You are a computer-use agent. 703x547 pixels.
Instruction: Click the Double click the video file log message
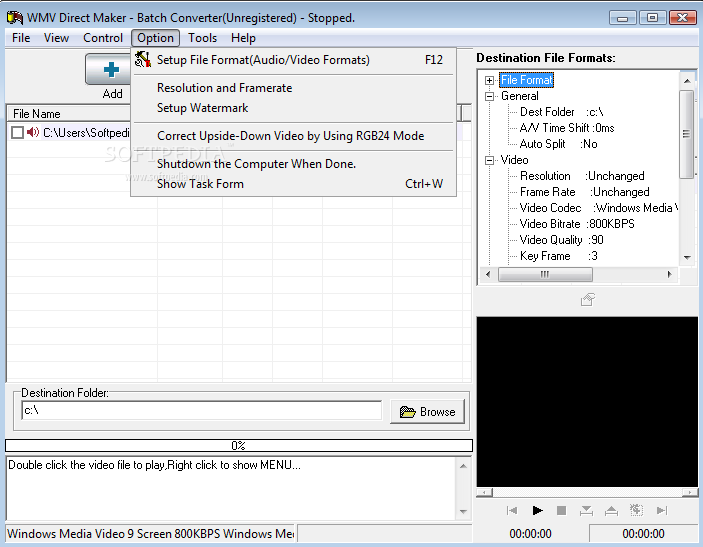[154, 465]
